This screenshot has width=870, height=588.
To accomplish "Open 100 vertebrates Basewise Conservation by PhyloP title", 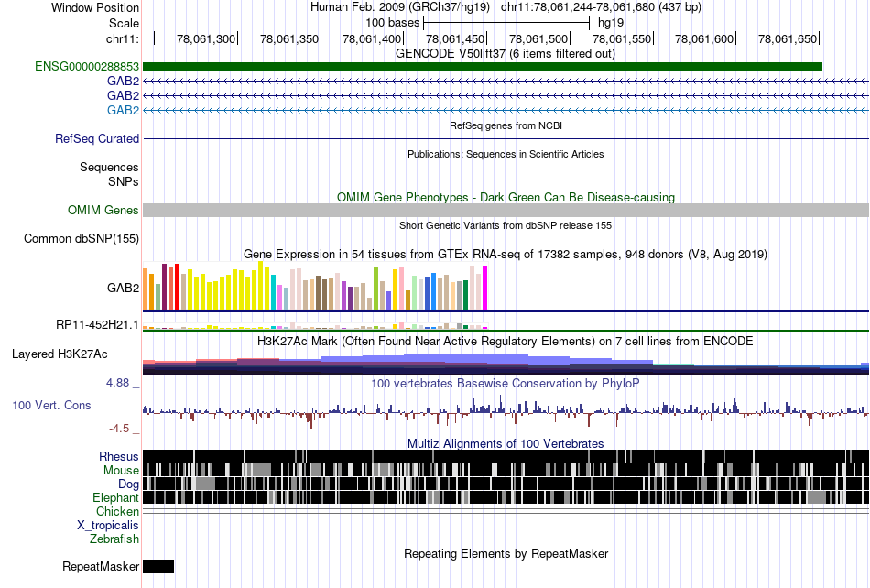I will (x=506, y=384).
